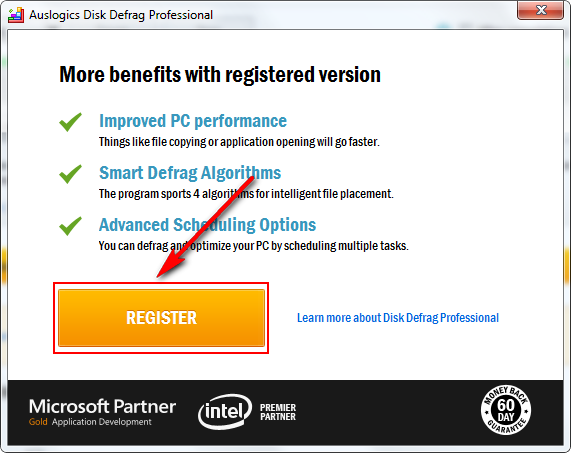Open the Learn more about Disk Defrag Professional link
Image resolution: width=571 pixels, height=453 pixels.
(398, 318)
